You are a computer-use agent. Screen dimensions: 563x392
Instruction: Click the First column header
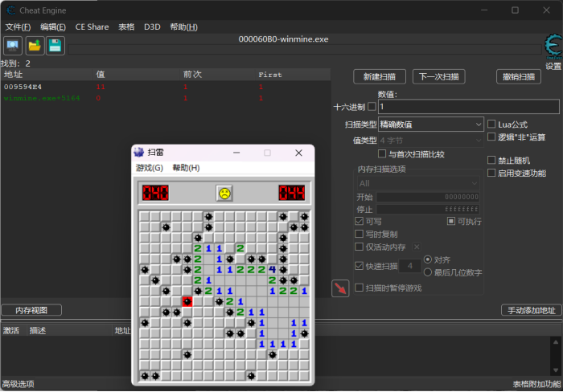(x=293, y=75)
